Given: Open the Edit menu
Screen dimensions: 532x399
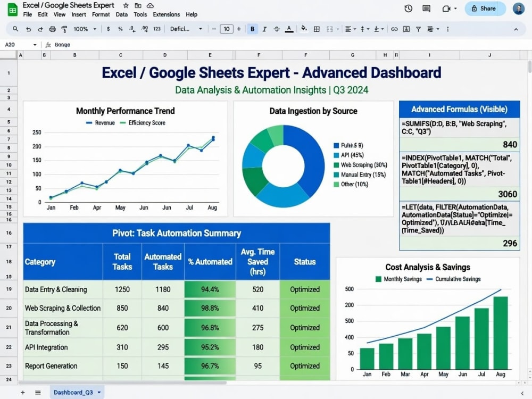Looking at the screenshot, I should 43,14.
